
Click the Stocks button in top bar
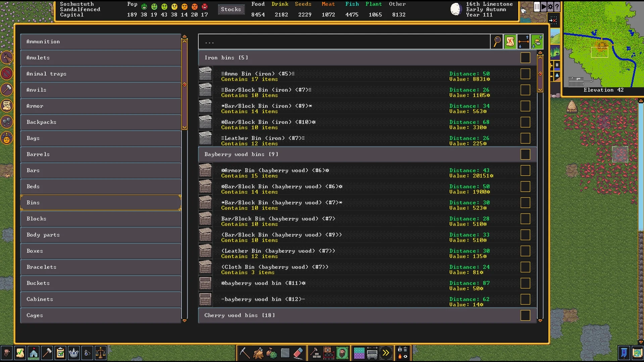coord(231,9)
